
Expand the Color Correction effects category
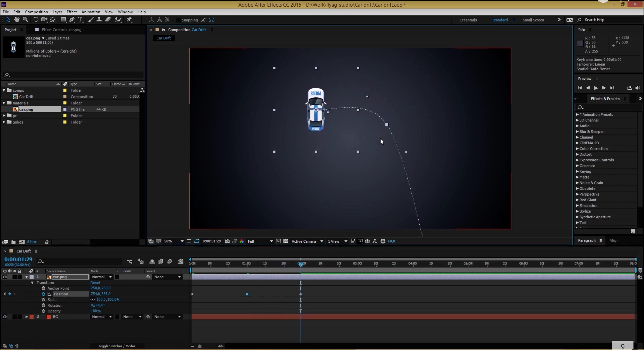[x=577, y=149]
